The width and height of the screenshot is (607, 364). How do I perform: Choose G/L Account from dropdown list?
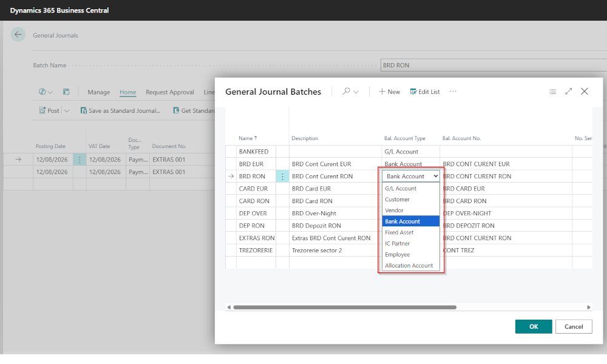click(x=411, y=189)
